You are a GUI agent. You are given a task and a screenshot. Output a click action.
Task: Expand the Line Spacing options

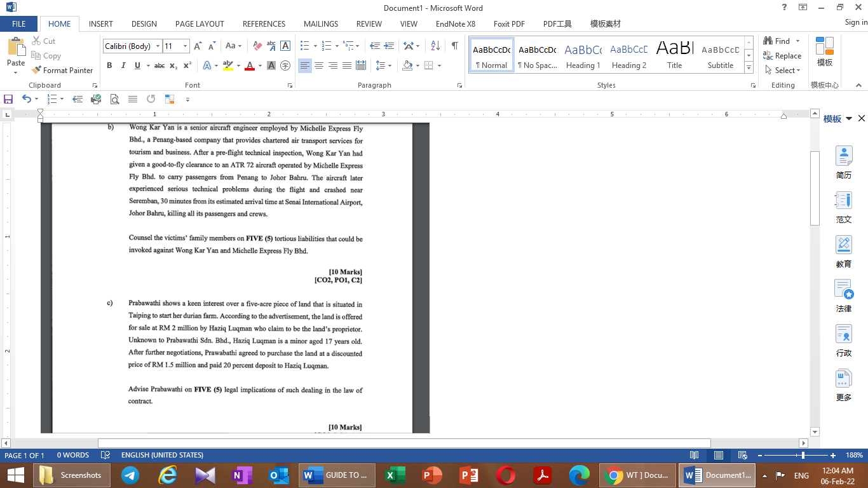point(390,65)
